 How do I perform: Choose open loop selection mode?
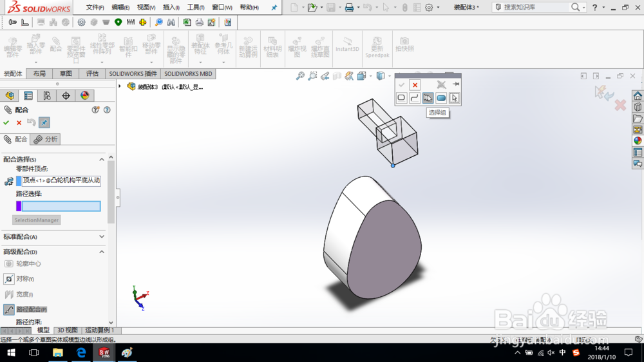414,98
